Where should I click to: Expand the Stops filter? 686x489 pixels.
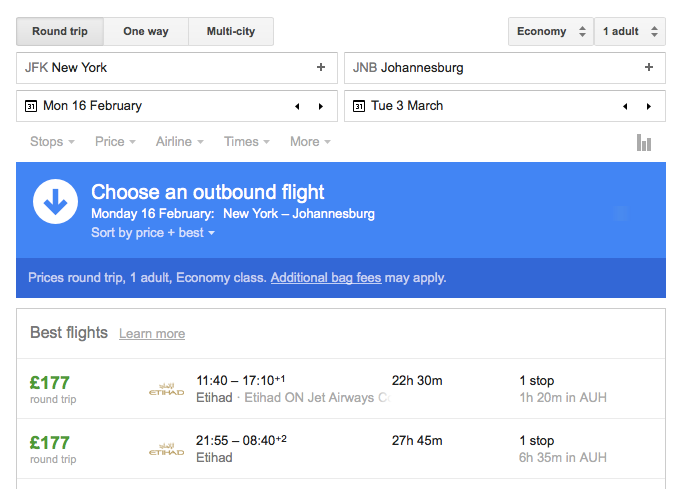click(52, 142)
